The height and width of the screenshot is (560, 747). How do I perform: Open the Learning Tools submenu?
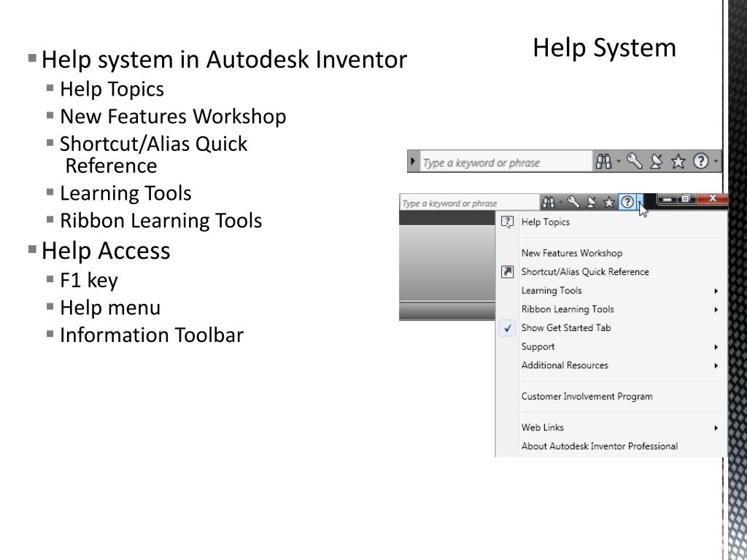[x=611, y=290]
